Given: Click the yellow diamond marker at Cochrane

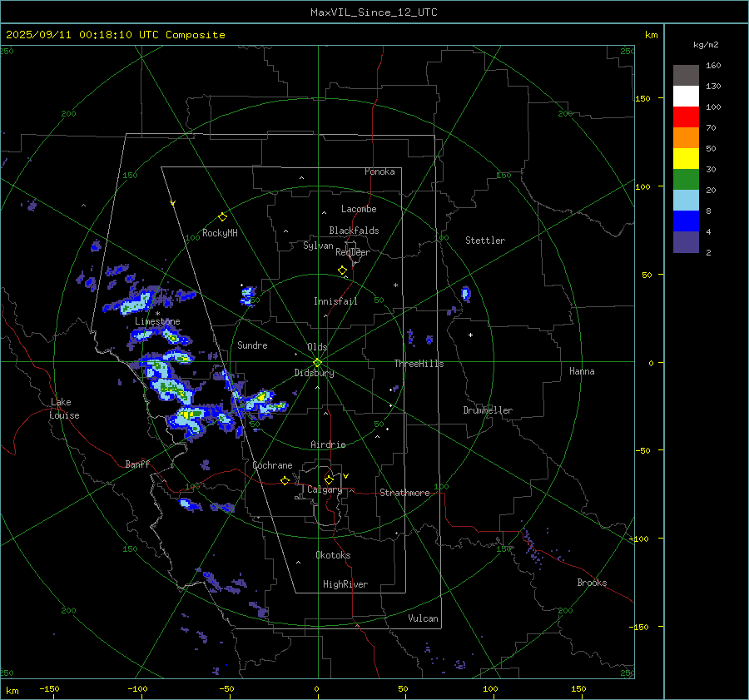Looking at the screenshot, I should pos(285,481).
